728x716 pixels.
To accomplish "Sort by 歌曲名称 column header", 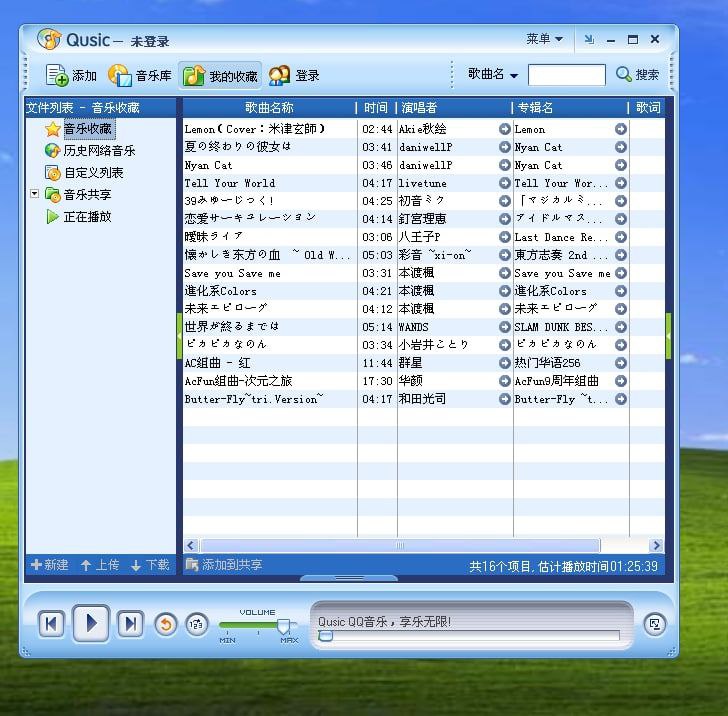I will 269,108.
